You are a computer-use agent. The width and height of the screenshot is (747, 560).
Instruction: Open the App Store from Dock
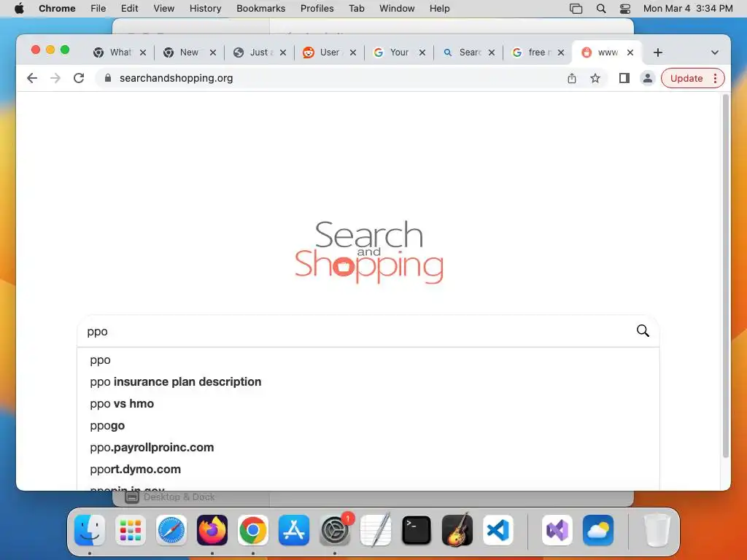coord(294,530)
